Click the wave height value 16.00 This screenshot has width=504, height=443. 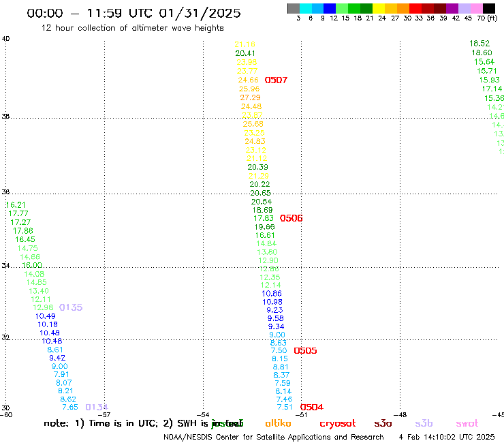click(32, 265)
